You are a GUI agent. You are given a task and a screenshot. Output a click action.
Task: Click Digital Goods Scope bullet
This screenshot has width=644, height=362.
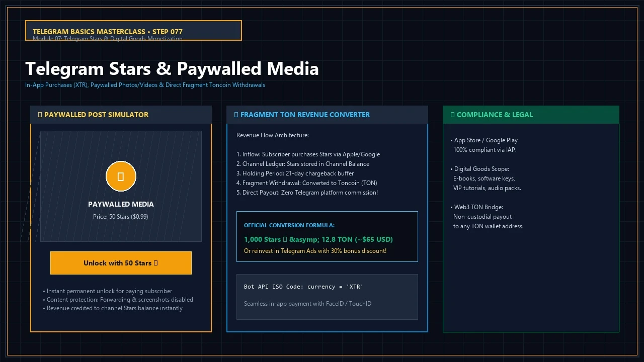(480, 169)
